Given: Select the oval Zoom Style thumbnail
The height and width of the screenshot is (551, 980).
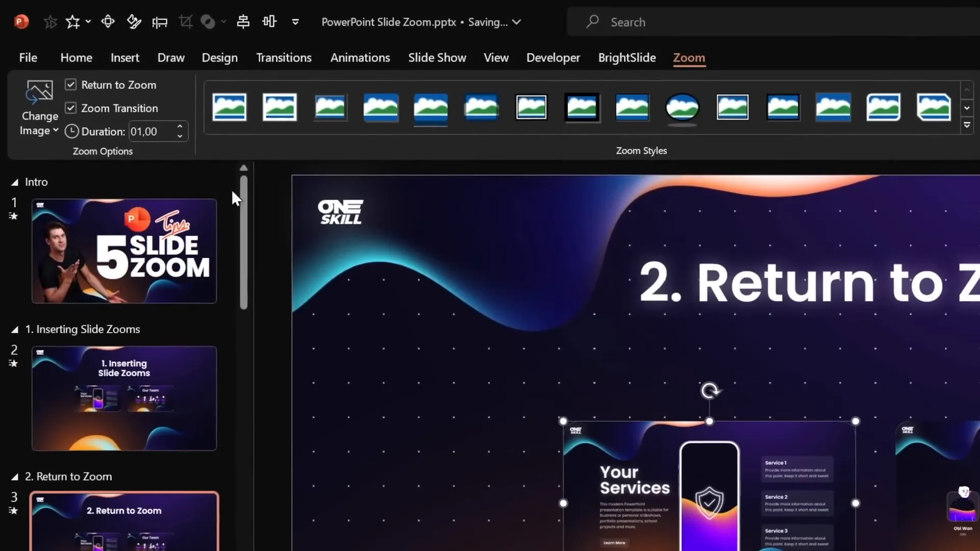Looking at the screenshot, I should tap(682, 108).
